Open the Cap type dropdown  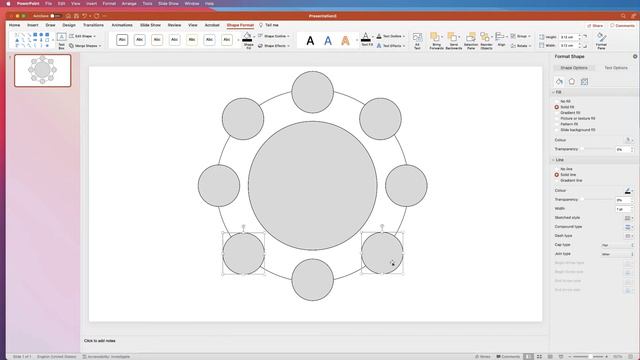pyautogui.click(x=618, y=245)
